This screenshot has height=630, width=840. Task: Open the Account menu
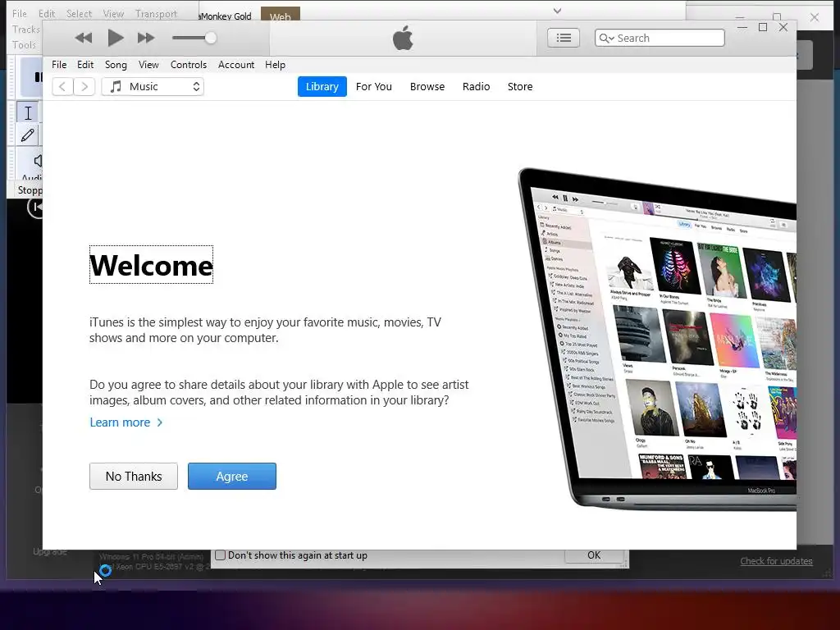point(236,65)
